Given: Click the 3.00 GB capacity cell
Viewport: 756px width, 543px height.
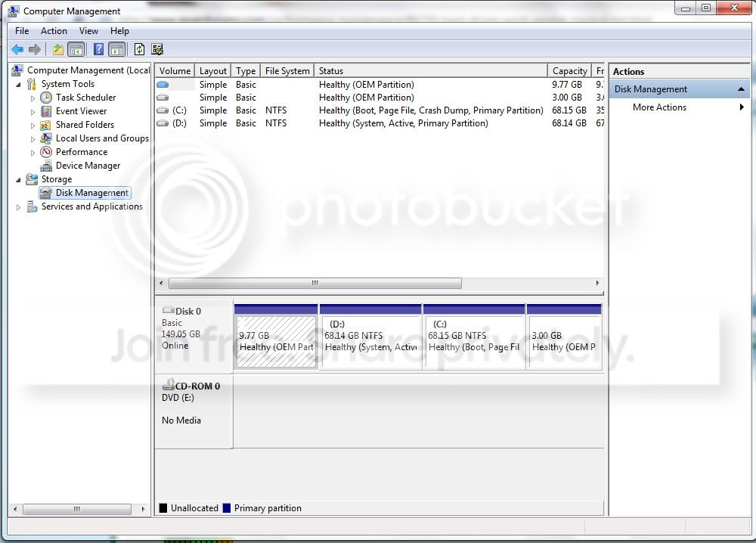Looking at the screenshot, I should pyautogui.click(x=566, y=97).
